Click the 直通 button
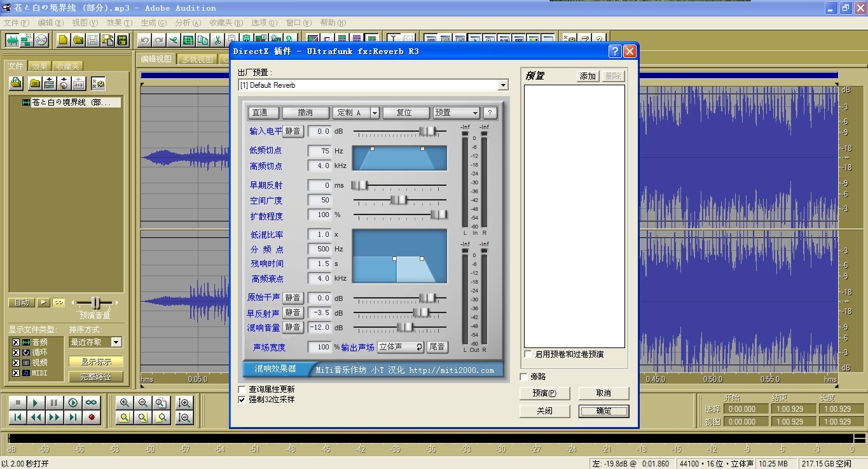The height and width of the screenshot is (469, 868). (263, 113)
